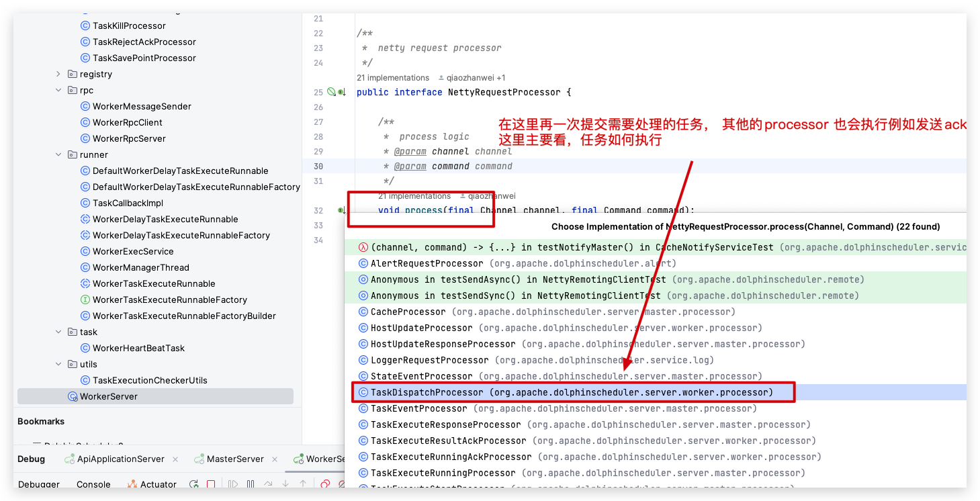Click the runner folder icon

pyautogui.click(x=73, y=154)
